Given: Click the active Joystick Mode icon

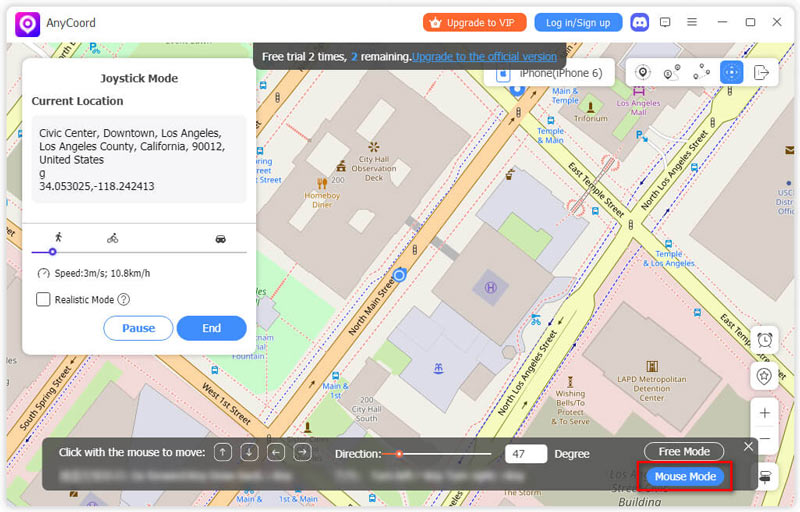Looking at the screenshot, I should coord(732,72).
